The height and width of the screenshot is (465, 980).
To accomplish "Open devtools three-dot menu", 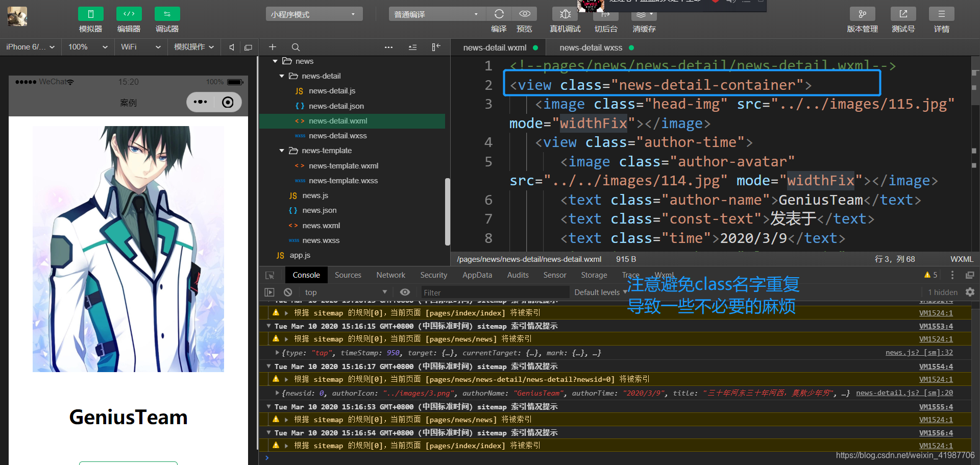I will click(952, 275).
